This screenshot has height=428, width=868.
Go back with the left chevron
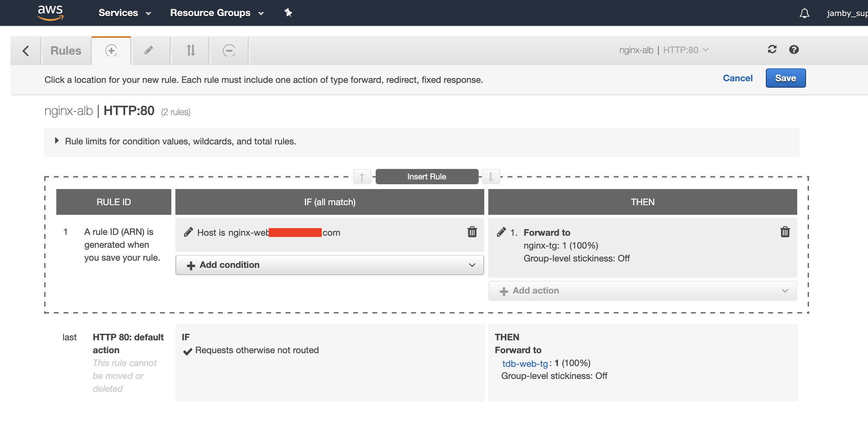(x=26, y=51)
